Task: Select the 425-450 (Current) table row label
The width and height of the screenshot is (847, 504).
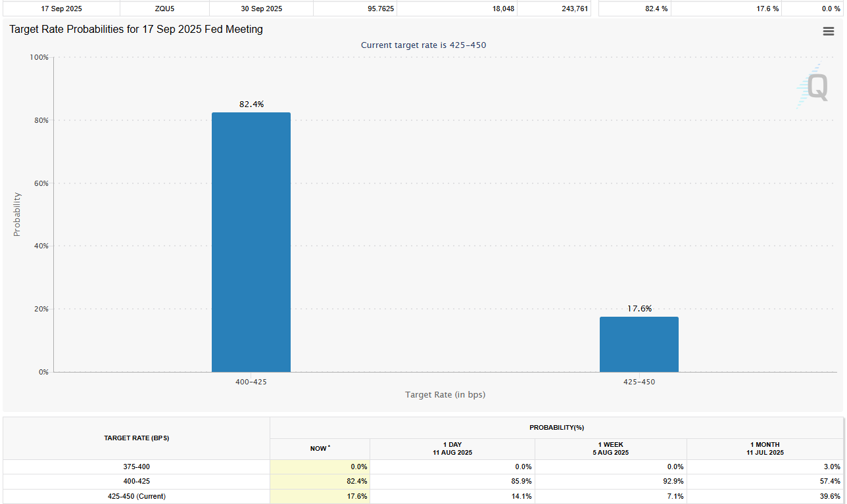Action: coord(136,496)
